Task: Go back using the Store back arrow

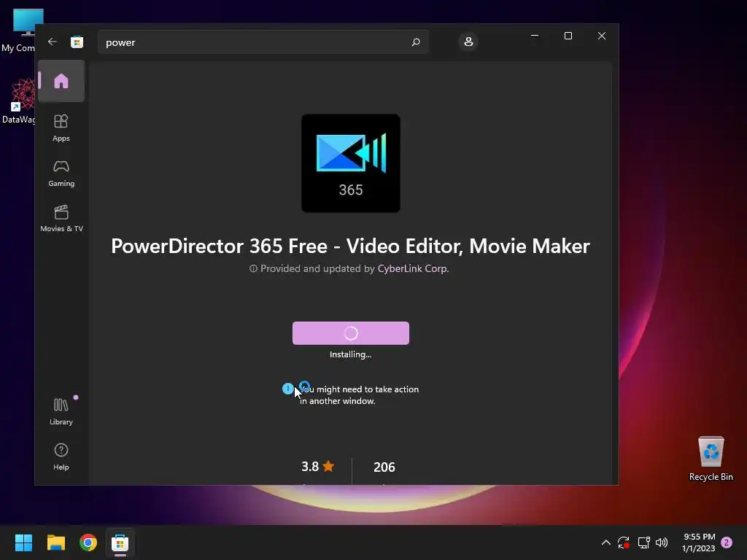Action: point(53,42)
